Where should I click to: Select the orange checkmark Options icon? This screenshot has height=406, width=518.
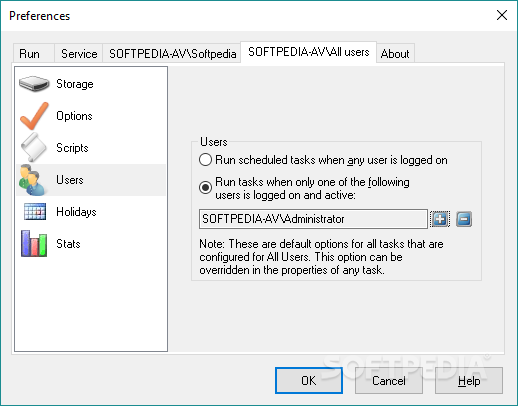pos(34,116)
